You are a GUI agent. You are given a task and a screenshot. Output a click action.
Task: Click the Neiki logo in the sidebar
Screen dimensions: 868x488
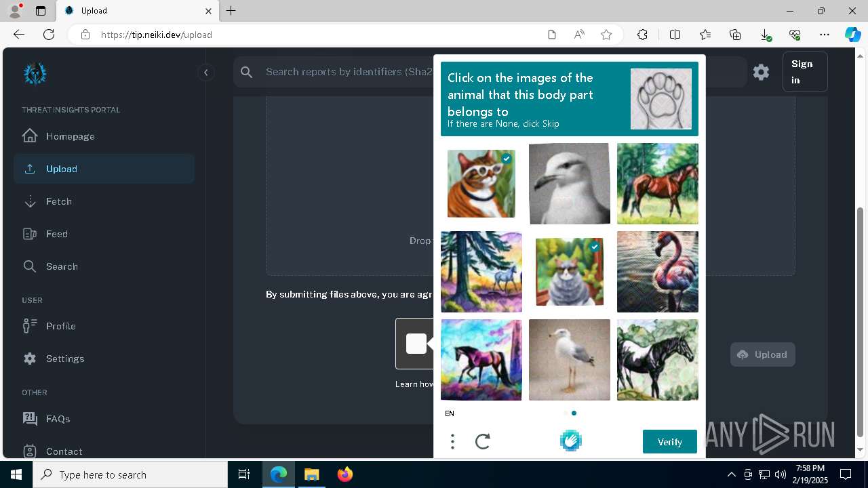click(35, 73)
